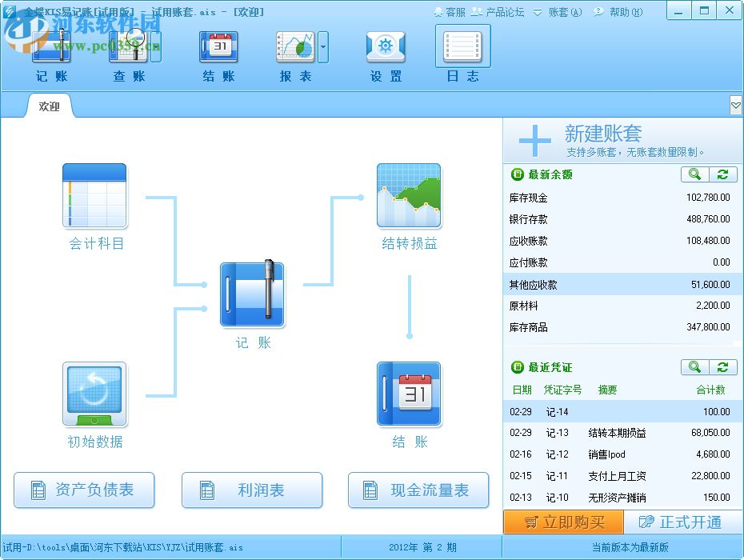The height and width of the screenshot is (560, 744).
Task: Click the 结账 toolbar icon
Action: 218,48
